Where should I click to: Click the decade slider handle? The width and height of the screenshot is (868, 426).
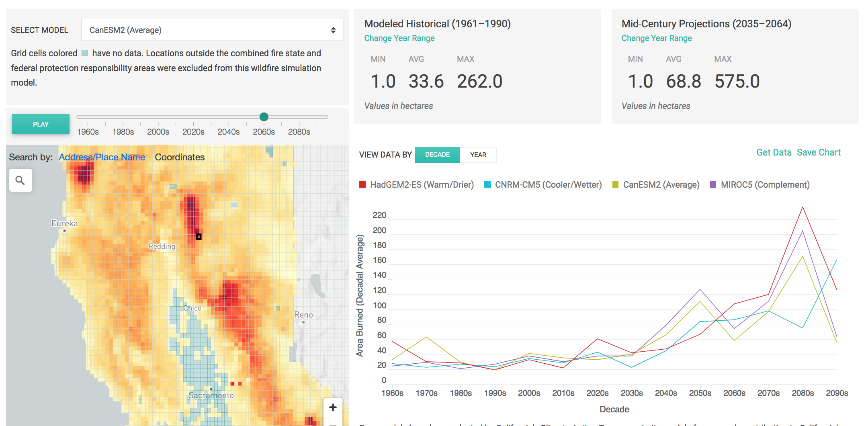(x=264, y=117)
